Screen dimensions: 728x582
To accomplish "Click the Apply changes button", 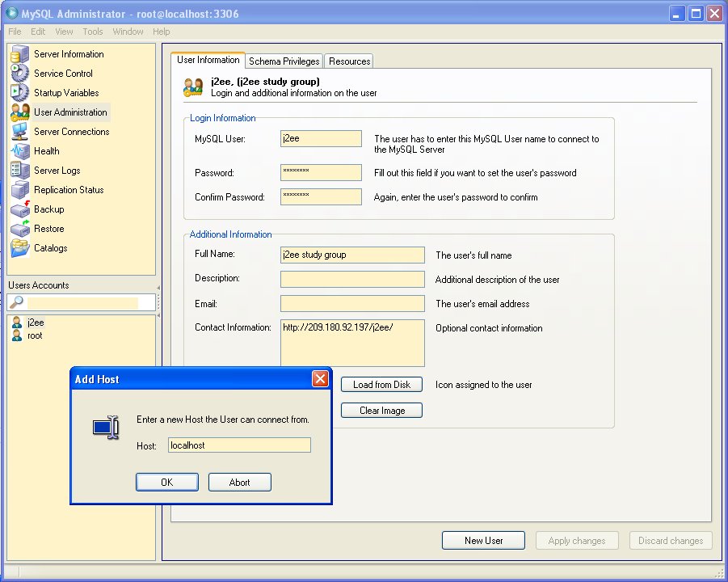I will click(577, 541).
